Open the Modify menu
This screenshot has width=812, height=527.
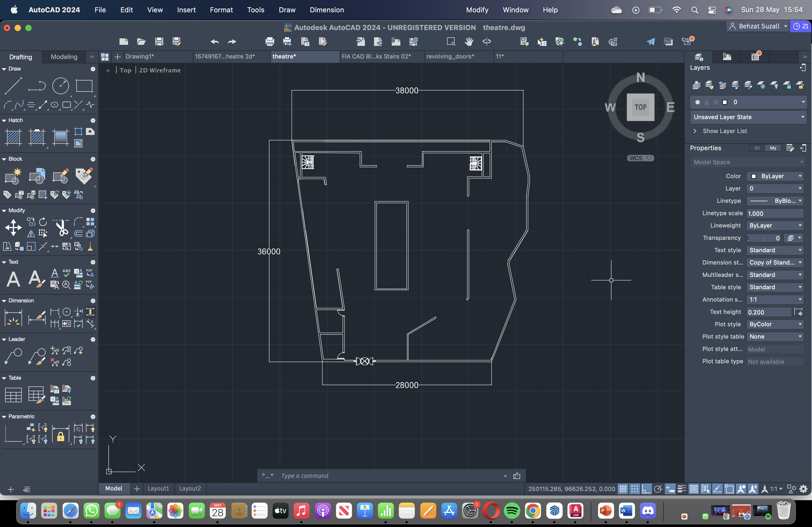[477, 10]
